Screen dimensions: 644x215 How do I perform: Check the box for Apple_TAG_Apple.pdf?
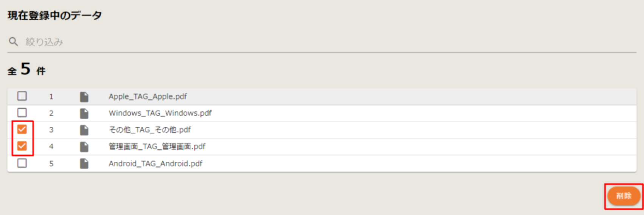tap(22, 96)
